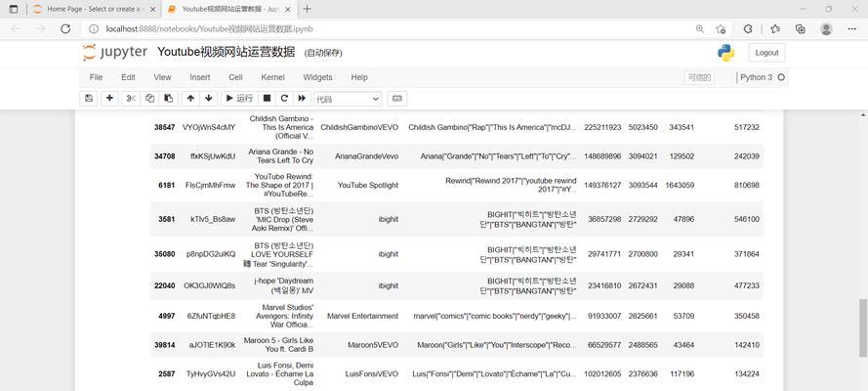Click the 可信的 trusted indicator
The image size is (868, 391).
pos(699,77)
